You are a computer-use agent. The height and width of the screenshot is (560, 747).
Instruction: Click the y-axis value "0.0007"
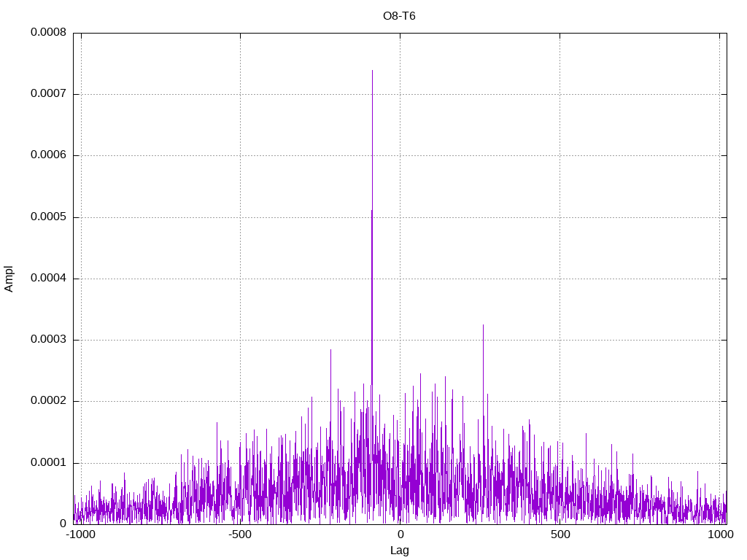(x=48, y=94)
